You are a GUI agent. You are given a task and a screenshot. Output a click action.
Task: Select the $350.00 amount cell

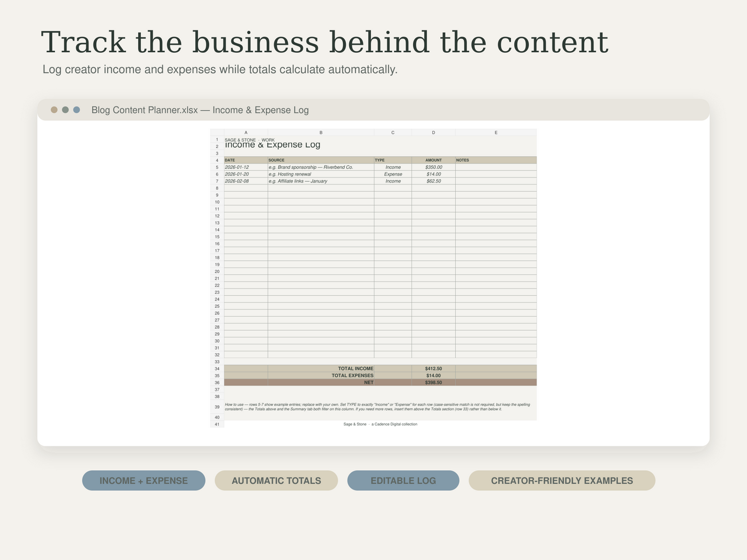434,167
